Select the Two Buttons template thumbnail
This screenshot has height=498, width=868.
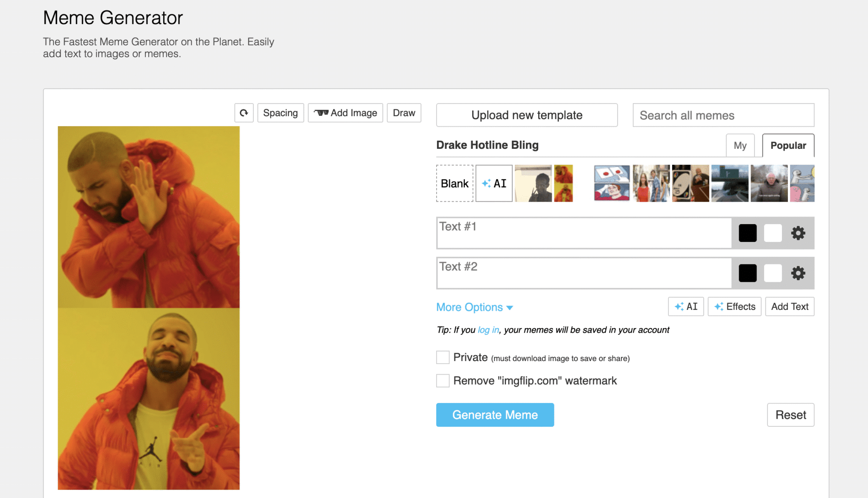click(x=612, y=183)
